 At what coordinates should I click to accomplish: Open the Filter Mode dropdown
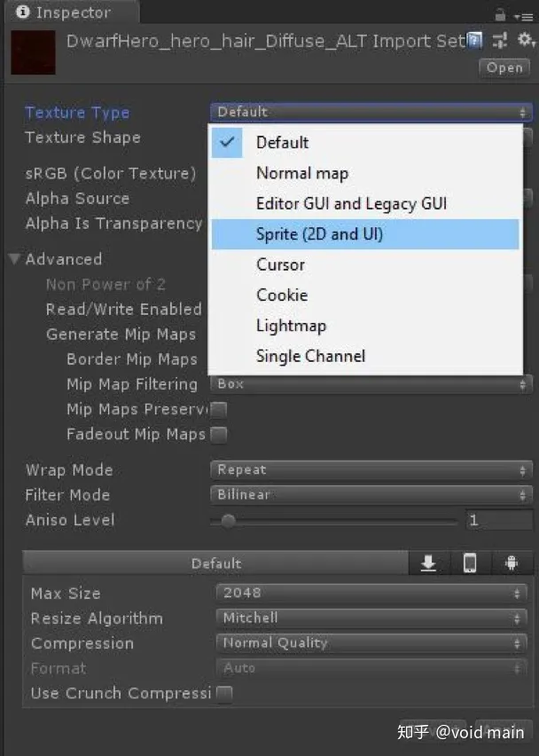pos(371,495)
